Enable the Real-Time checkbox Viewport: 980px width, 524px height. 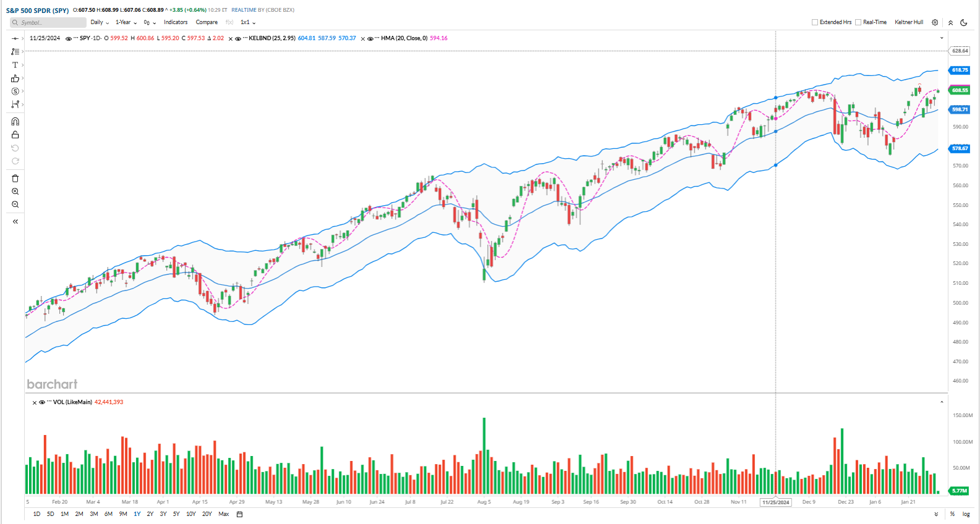pyautogui.click(x=858, y=22)
